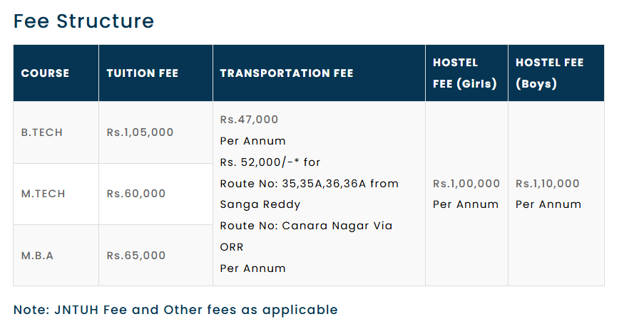Click the B.TECH course cell
Screen dimensions: 644x324
point(42,132)
